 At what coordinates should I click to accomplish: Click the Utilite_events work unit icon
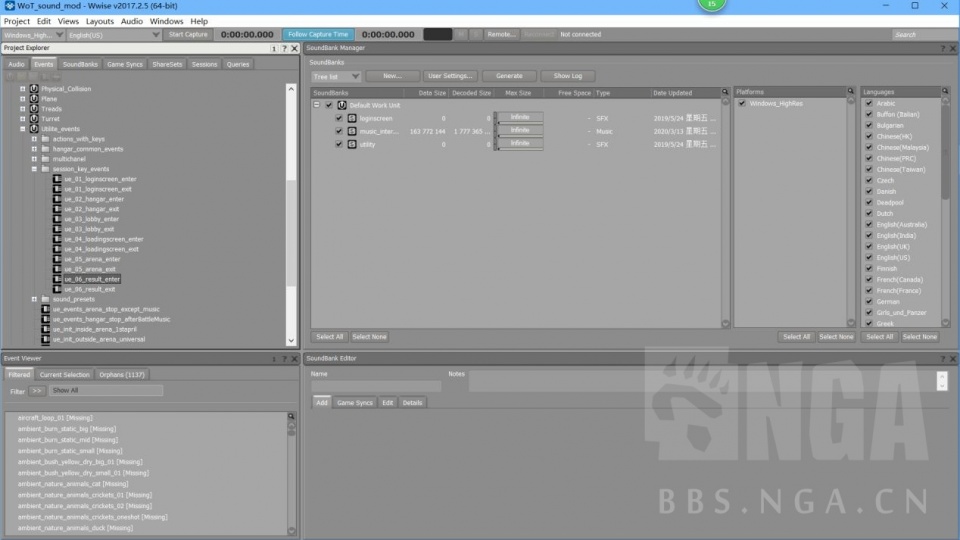tap(34, 129)
